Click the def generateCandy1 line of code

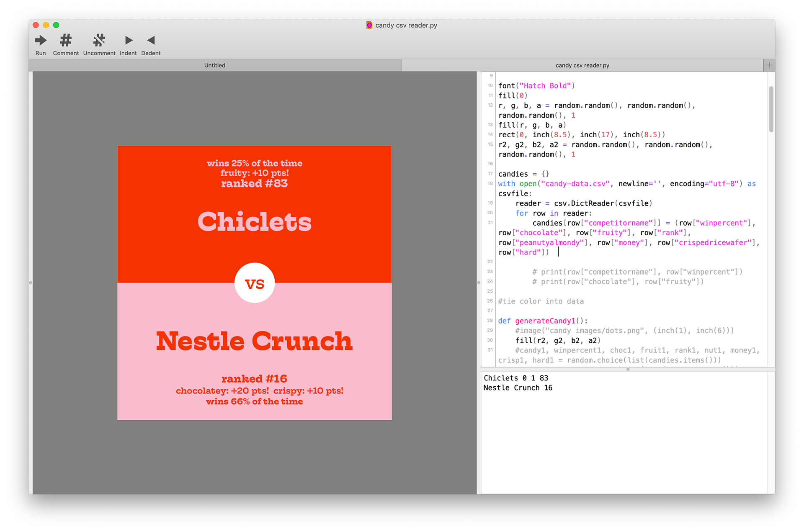click(x=543, y=321)
